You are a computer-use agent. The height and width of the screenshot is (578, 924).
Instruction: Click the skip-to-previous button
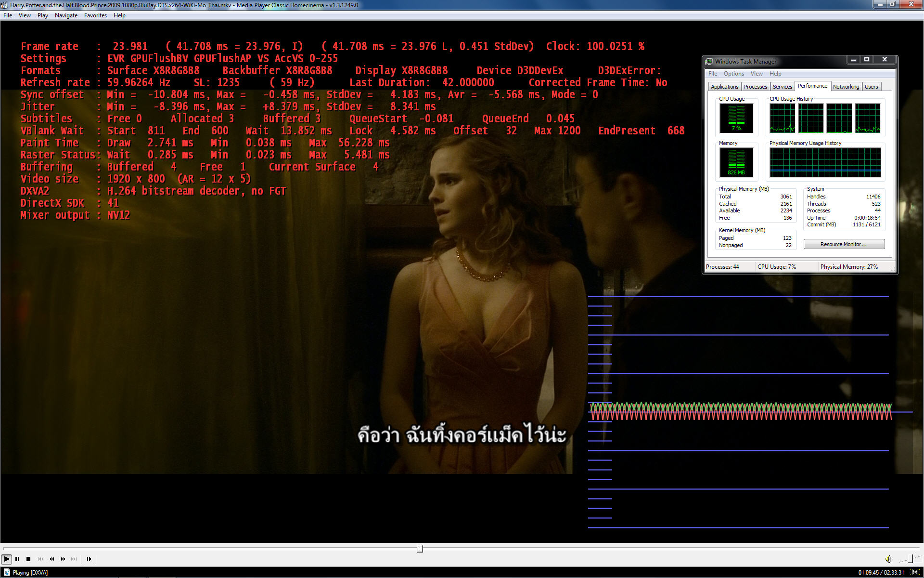point(40,559)
